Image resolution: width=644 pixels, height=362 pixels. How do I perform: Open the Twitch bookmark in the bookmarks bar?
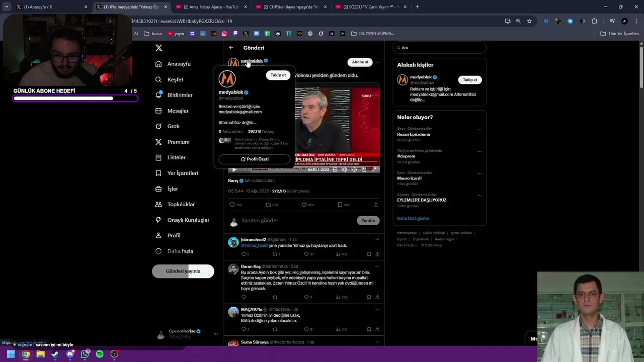coord(235,34)
